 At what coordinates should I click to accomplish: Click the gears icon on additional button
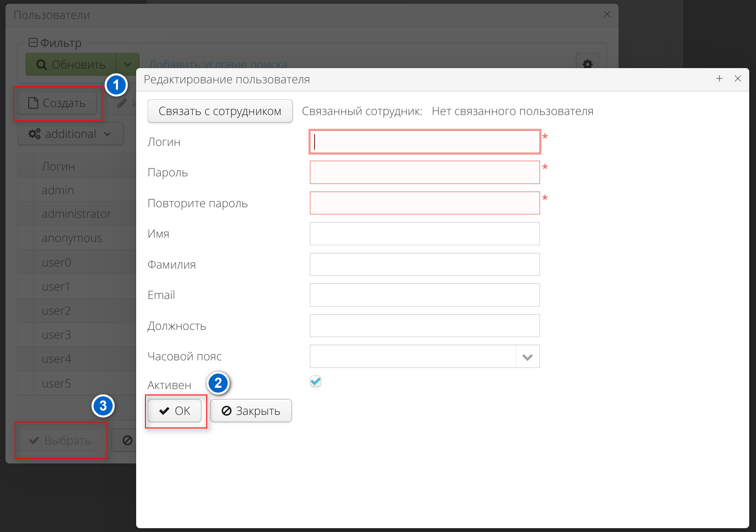click(x=35, y=134)
